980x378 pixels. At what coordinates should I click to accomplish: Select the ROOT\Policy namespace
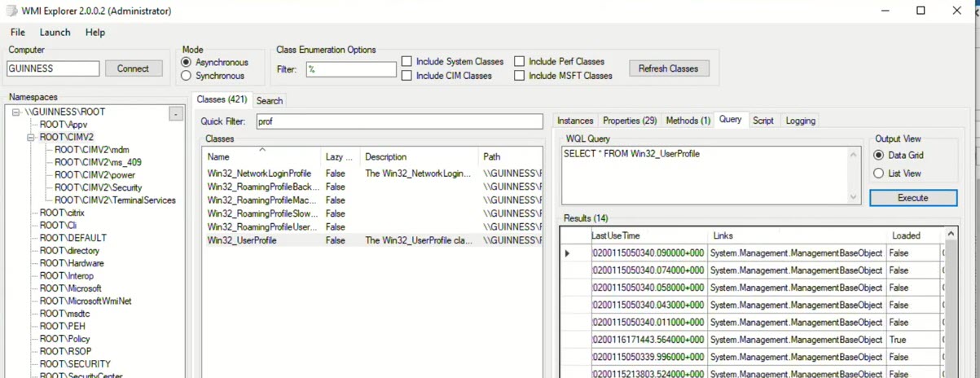[x=65, y=339]
